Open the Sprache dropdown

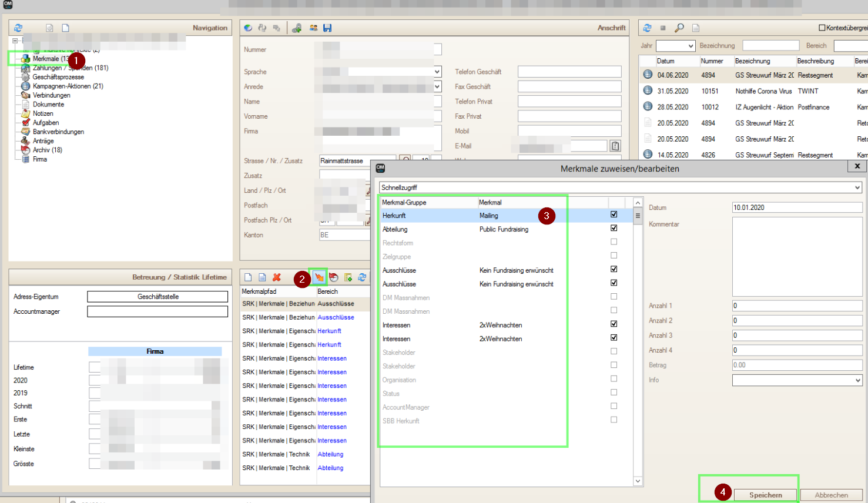(x=437, y=72)
